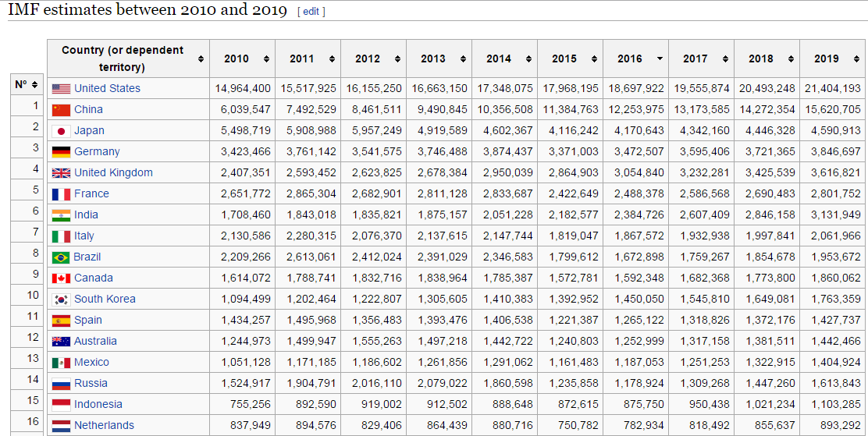Follow the Canada country link
The width and height of the screenshot is (868, 436).
pos(94,278)
